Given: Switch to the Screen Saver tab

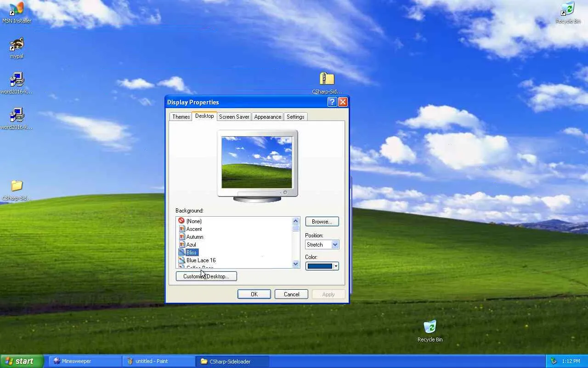Looking at the screenshot, I should tap(234, 117).
